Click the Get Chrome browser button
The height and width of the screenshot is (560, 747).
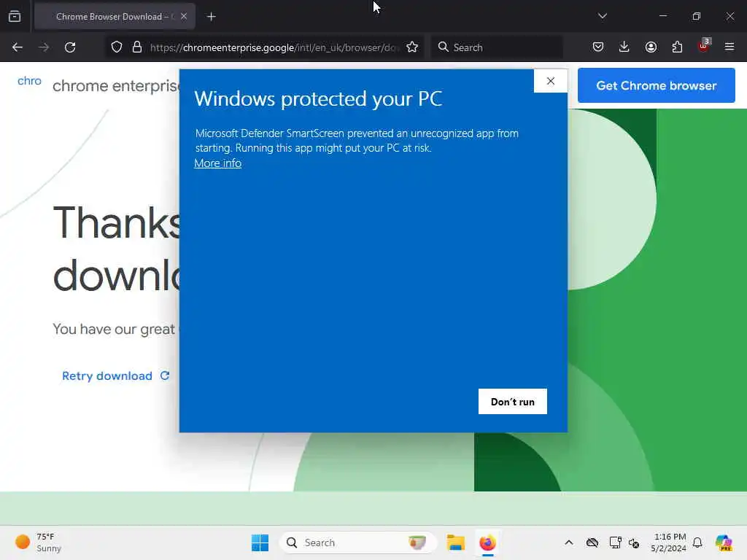pos(656,86)
